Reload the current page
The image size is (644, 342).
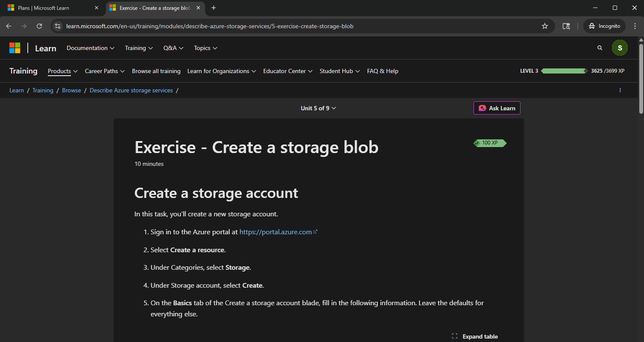coord(39,26)
